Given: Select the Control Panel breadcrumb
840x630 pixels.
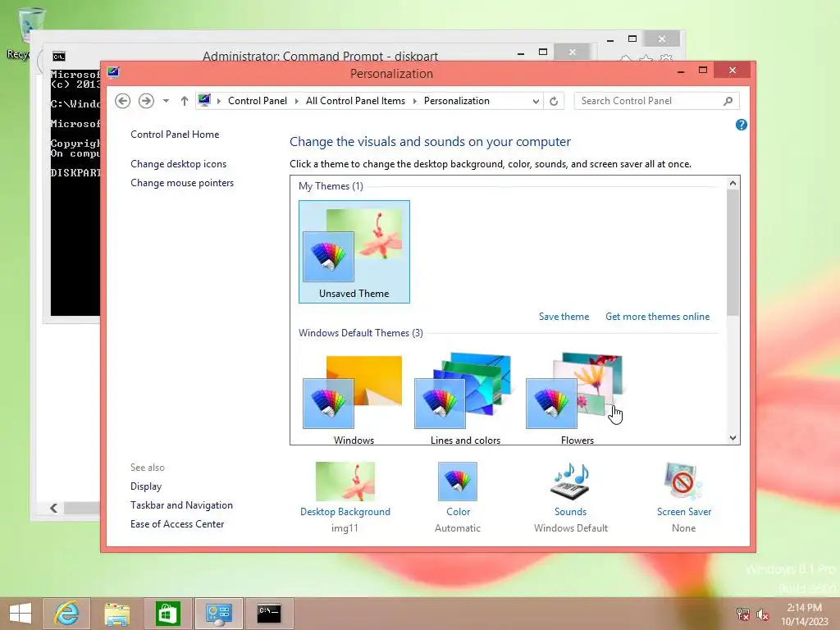Looking at the screenshot, I should coord(257,101).
